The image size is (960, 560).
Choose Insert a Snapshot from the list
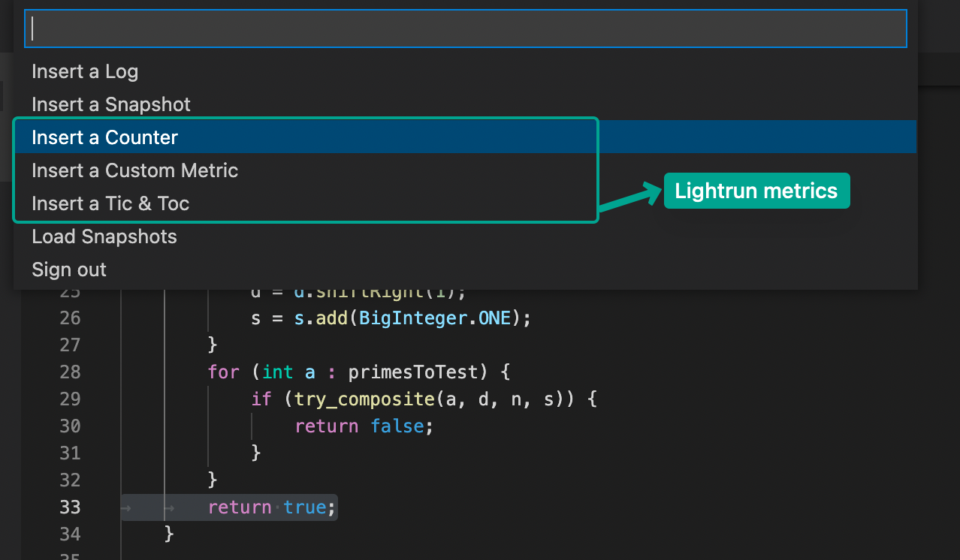coord(111,104)
